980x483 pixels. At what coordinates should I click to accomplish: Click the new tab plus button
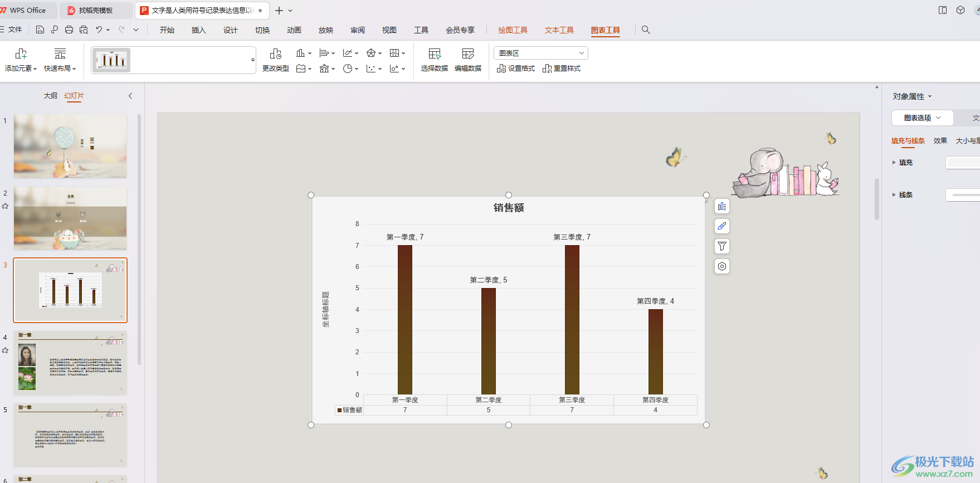tap(279, 11)
